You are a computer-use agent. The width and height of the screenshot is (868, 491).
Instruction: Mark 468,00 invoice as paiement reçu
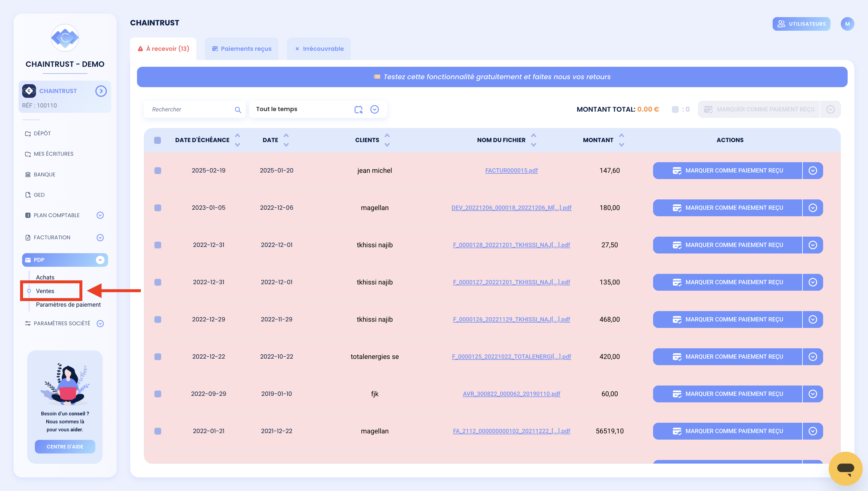[727, 319]
